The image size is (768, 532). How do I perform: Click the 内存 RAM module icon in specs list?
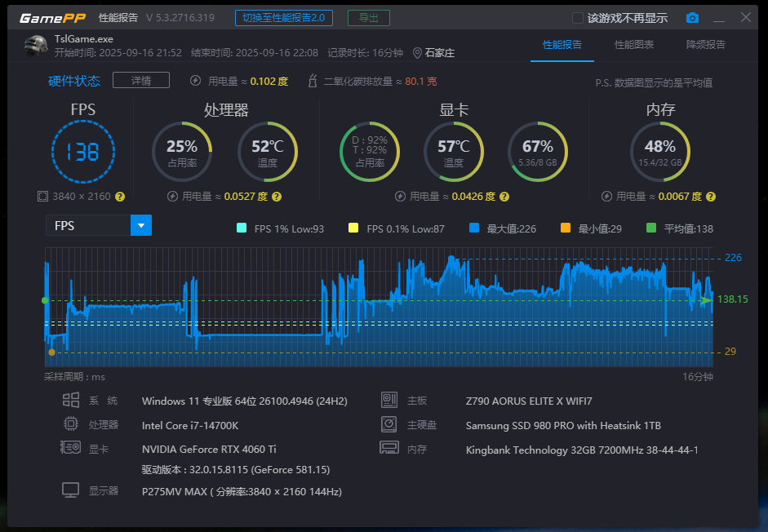[389, 447]
